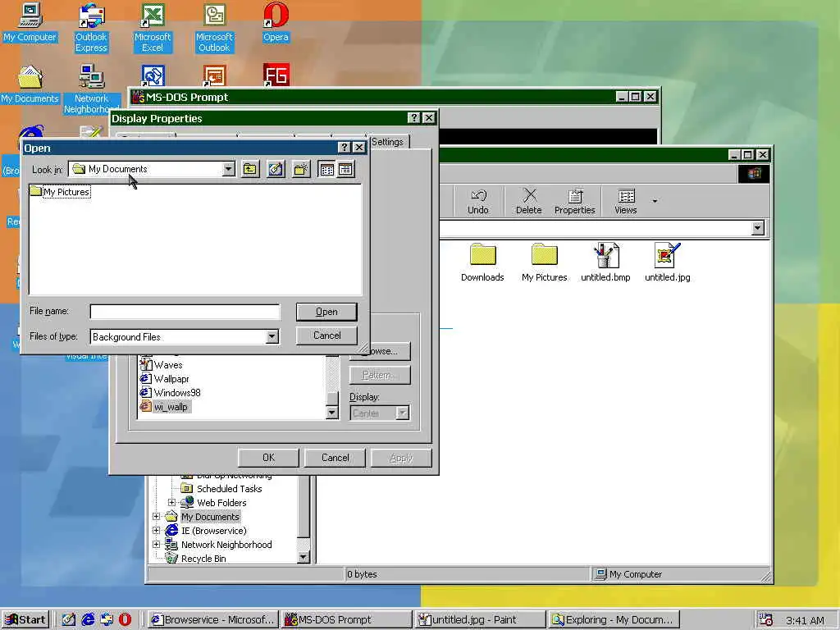Expand Network Neighborhood tree node
Screen dimensions: 840x630
click(156, 545)
